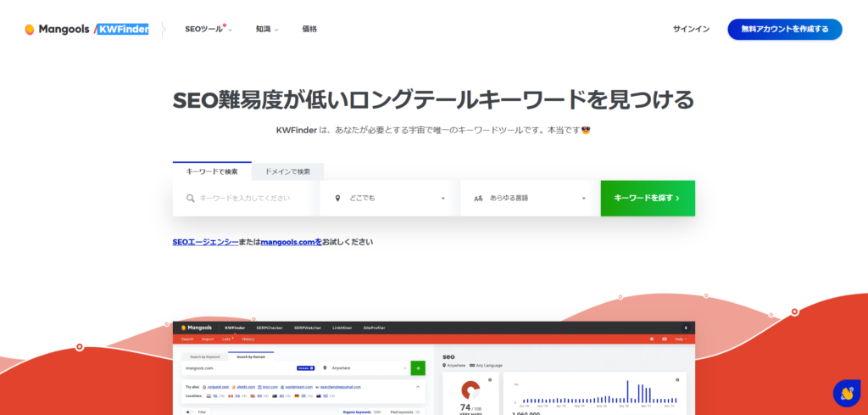Open the chat widget at the bottom-right corner

tap(847, 394)
